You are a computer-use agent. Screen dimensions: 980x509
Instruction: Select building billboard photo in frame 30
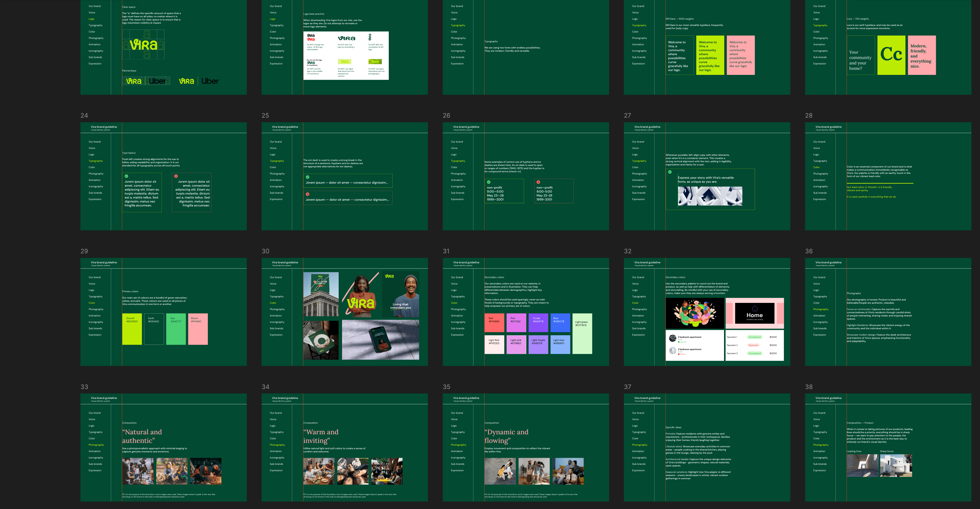click(x=321, y=294)
